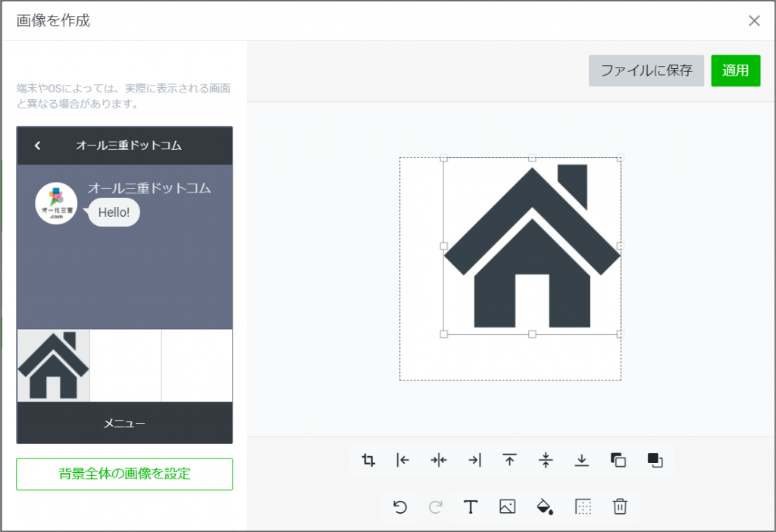Add a text box with the T tool
Viewport: 776px width, 532px height.
(x=471, y=507)
